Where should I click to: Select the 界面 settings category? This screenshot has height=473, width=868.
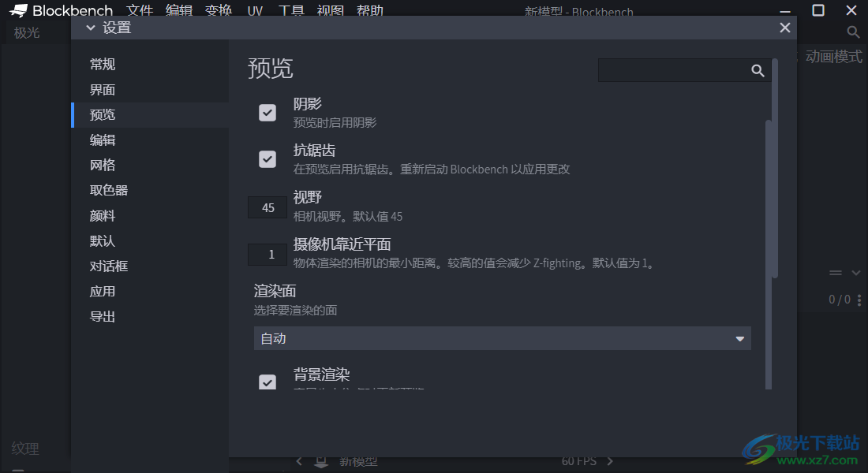(x=150, y=90)
